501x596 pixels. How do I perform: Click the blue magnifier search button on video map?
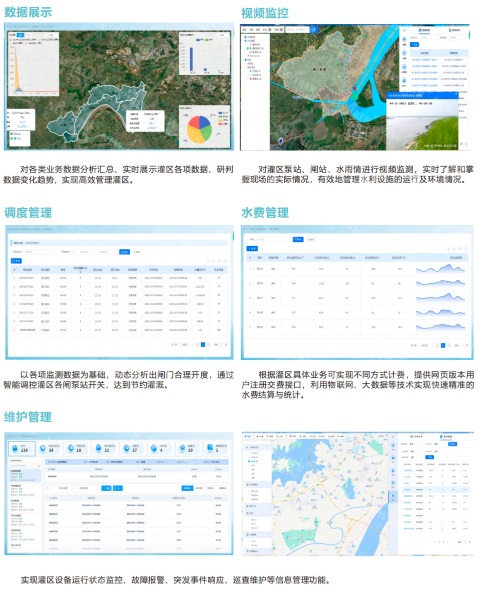pos(314,29)
